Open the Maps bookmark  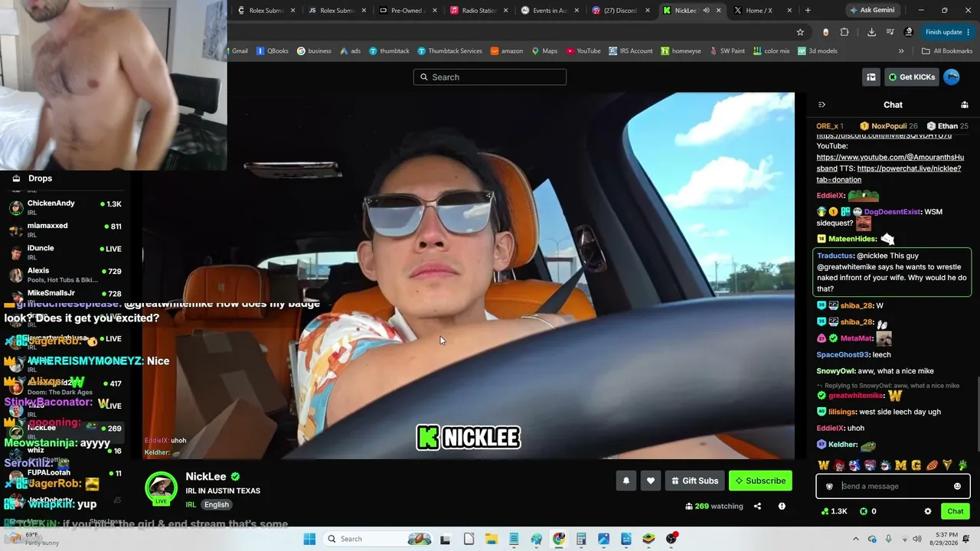point(544,51)
